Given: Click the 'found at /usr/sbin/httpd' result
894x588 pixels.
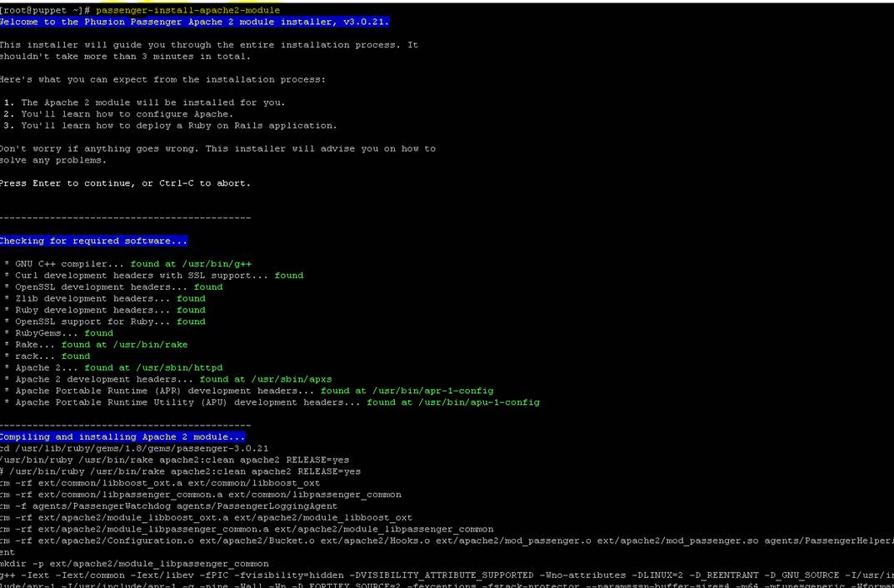Looking at the screenshot, I should tap(153, 367).
